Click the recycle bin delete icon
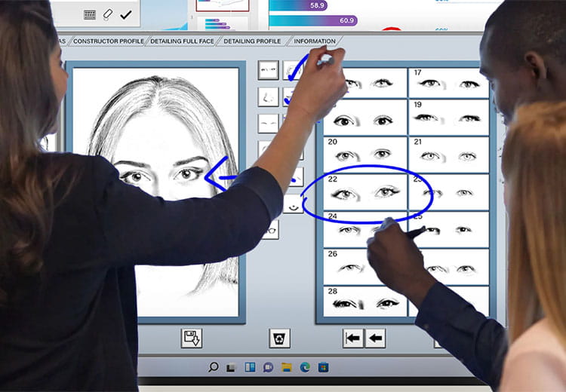 [x=279, y=338]
